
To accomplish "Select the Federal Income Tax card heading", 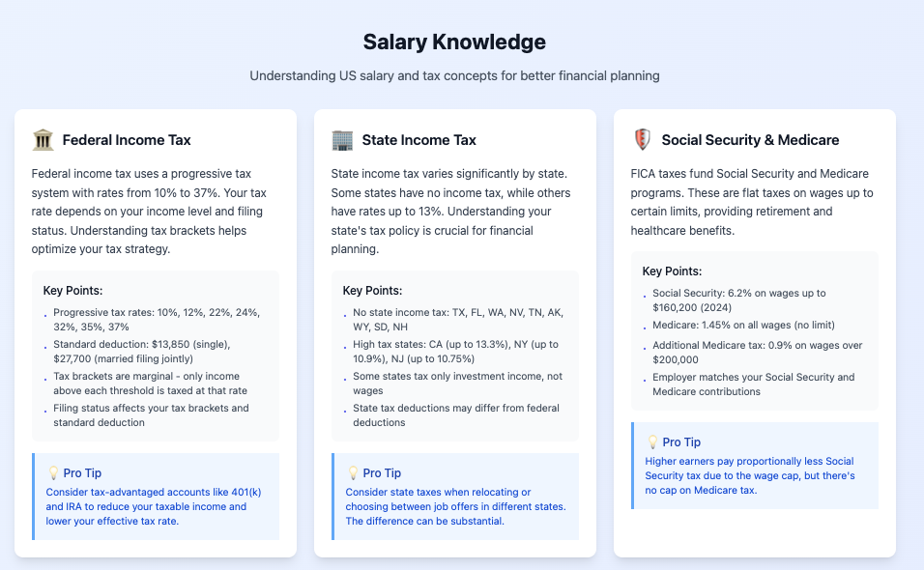I will click(127, 140).
